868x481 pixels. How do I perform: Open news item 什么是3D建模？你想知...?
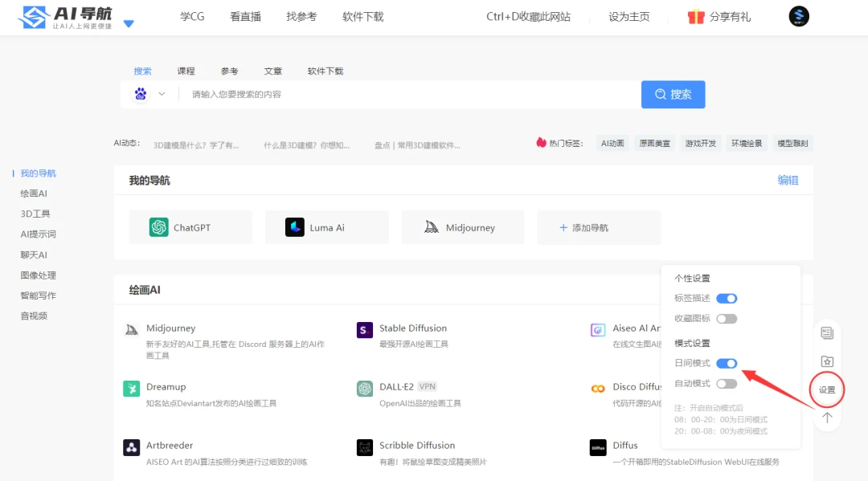307,145
